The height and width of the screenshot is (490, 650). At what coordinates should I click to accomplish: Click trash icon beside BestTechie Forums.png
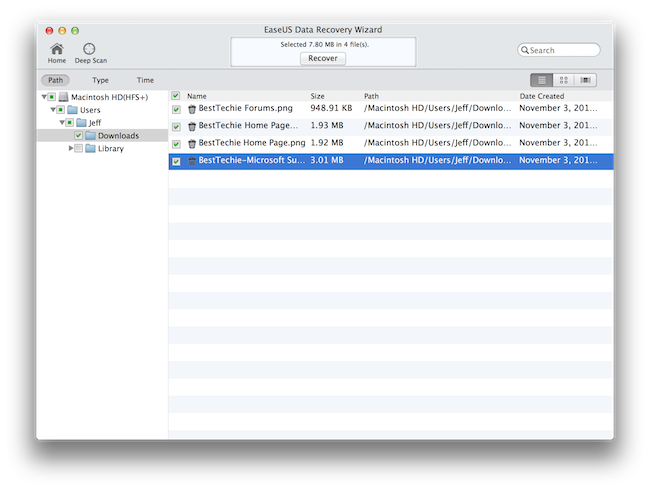pos(192,109)
